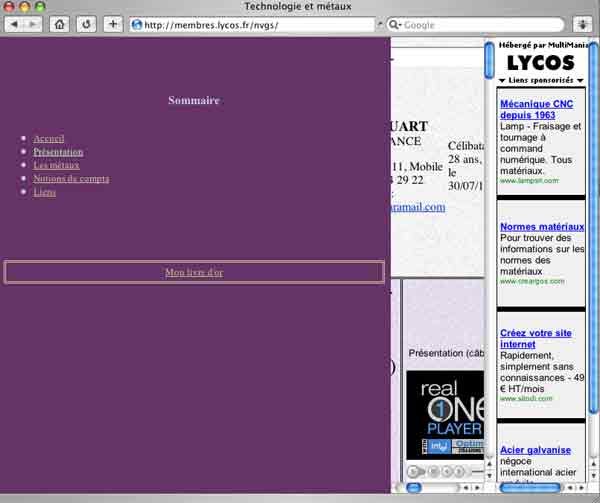
Task: Click the Créez votre site internet ad
Action: point(536,339)
